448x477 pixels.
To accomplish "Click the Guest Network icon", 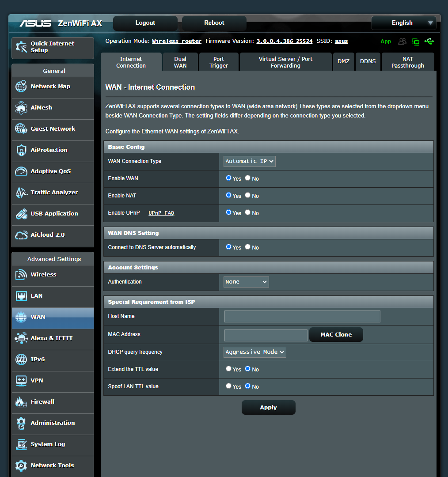I will [21, 129].
